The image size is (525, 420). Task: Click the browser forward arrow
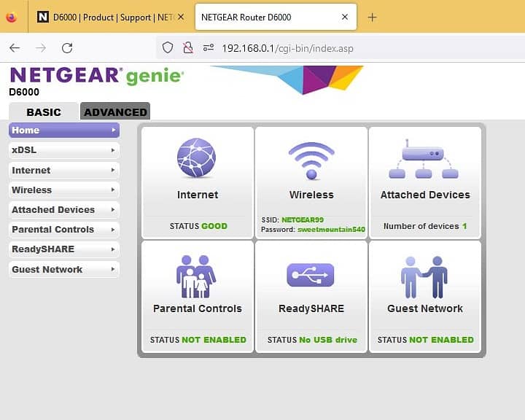pos(41,48)
